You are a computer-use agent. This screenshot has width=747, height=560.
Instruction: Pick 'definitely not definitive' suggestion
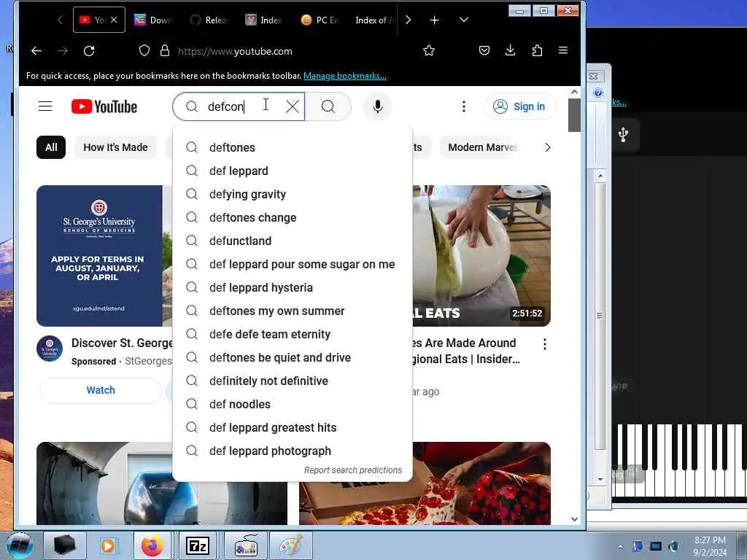[293, 381]
